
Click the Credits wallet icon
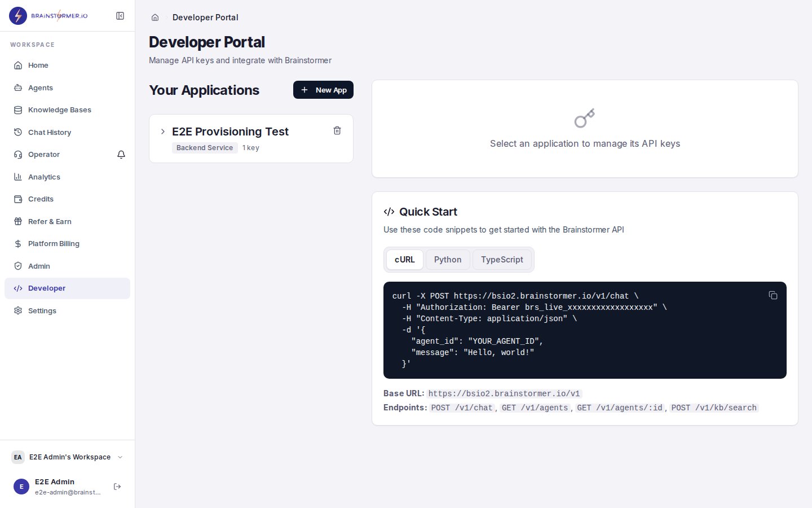tap(18, 199)
